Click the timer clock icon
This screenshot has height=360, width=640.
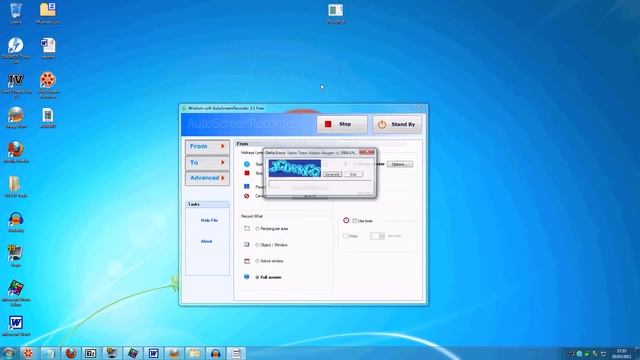[346, 220]
